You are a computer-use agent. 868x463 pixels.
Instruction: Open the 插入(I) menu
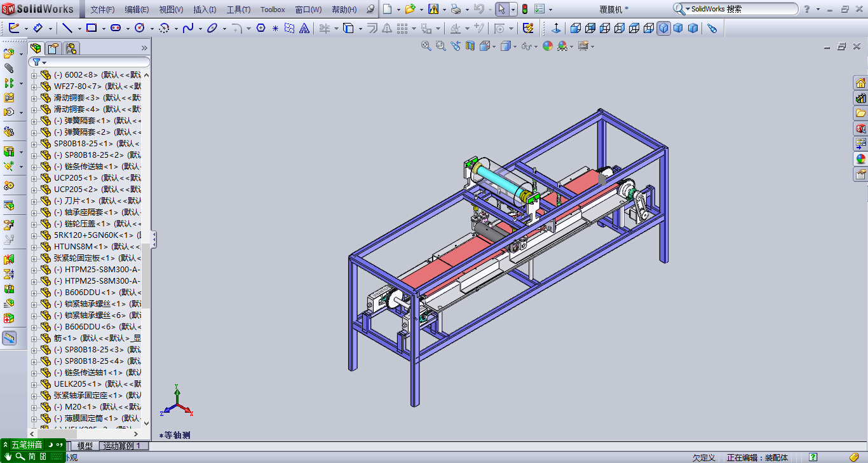(x=204, y=10)
